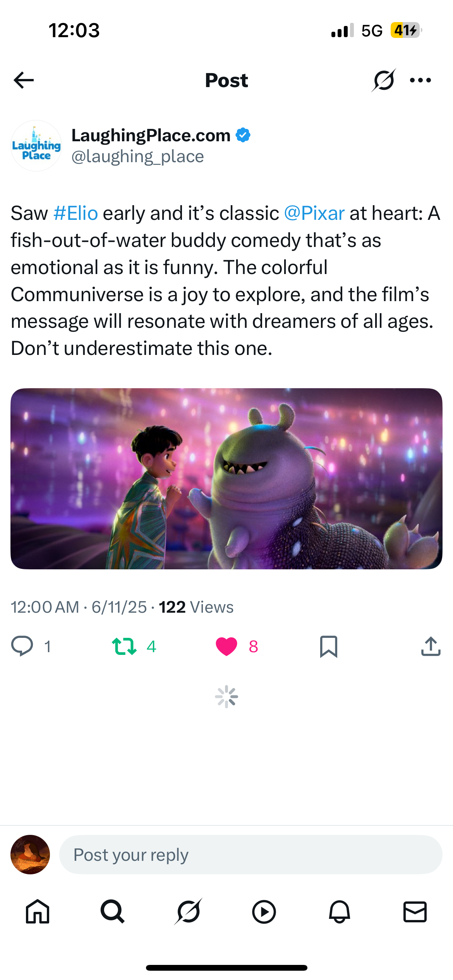Tap the back arrow to leave the post

(24, 80)
